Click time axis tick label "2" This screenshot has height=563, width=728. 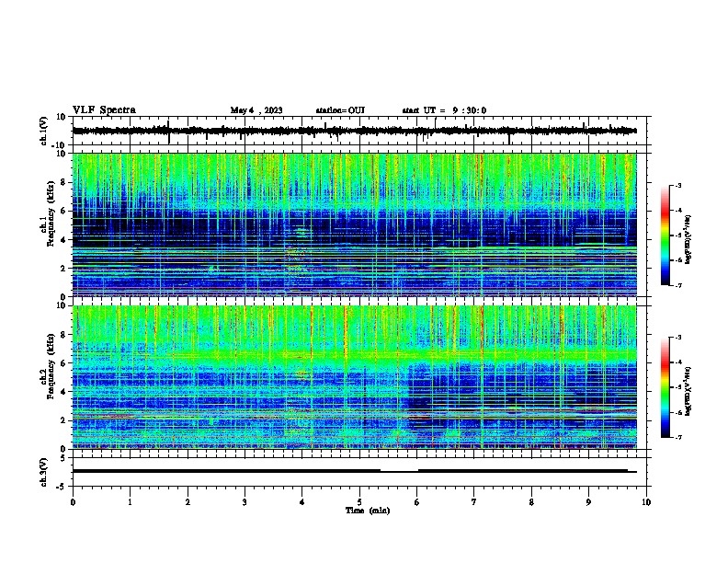[188, 502]
